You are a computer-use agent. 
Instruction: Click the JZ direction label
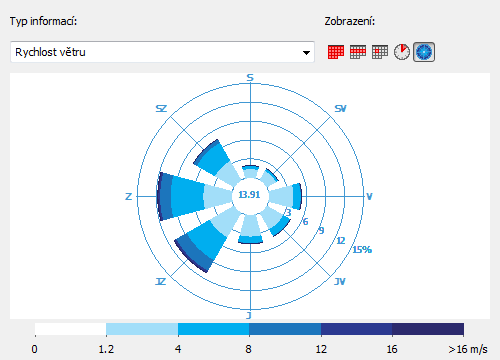point(161,282)
